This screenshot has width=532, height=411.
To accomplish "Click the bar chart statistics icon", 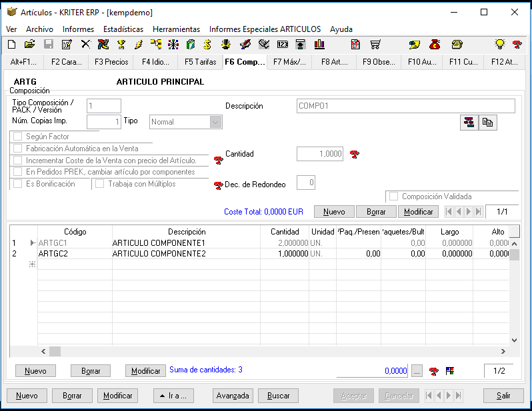I will pyautogui.click(x=319, y=45).
